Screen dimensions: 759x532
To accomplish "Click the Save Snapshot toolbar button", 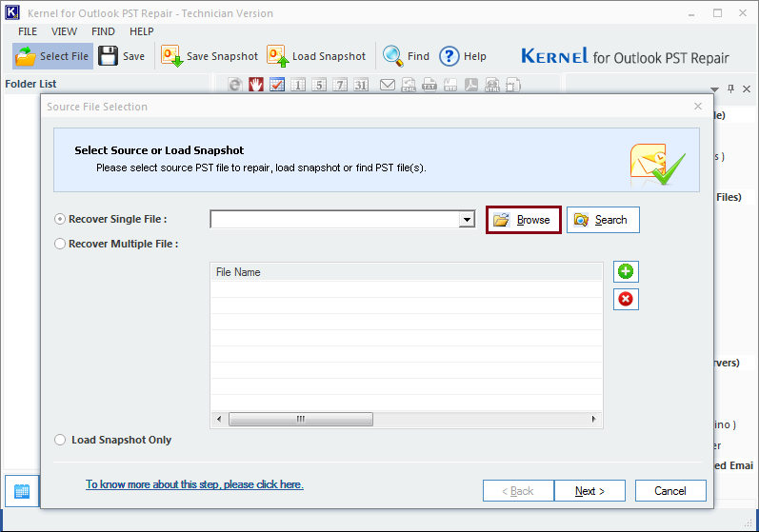I will pyautogui.click(x=210, y=56).
